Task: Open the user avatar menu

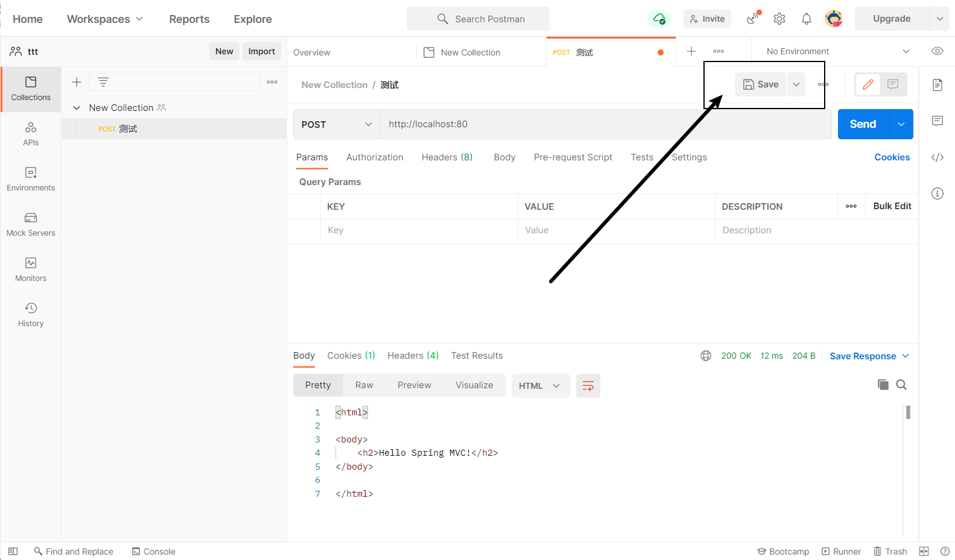Action: 834,19
